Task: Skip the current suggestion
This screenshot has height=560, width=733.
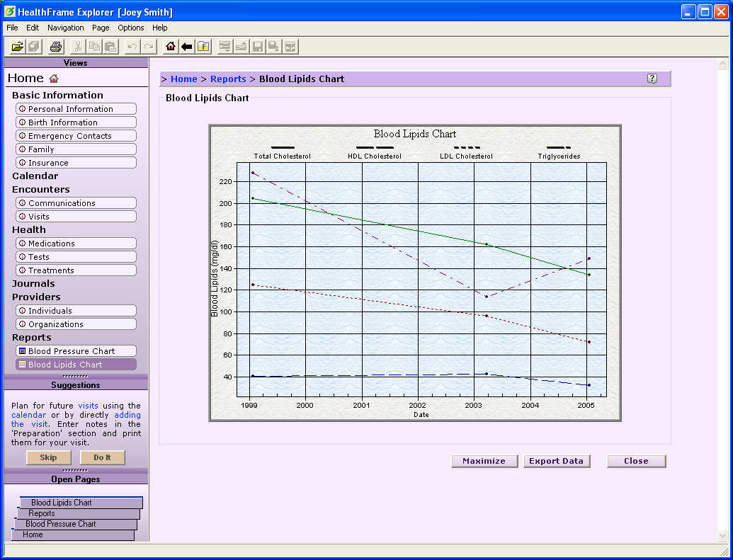Action: tap(49, 457)
